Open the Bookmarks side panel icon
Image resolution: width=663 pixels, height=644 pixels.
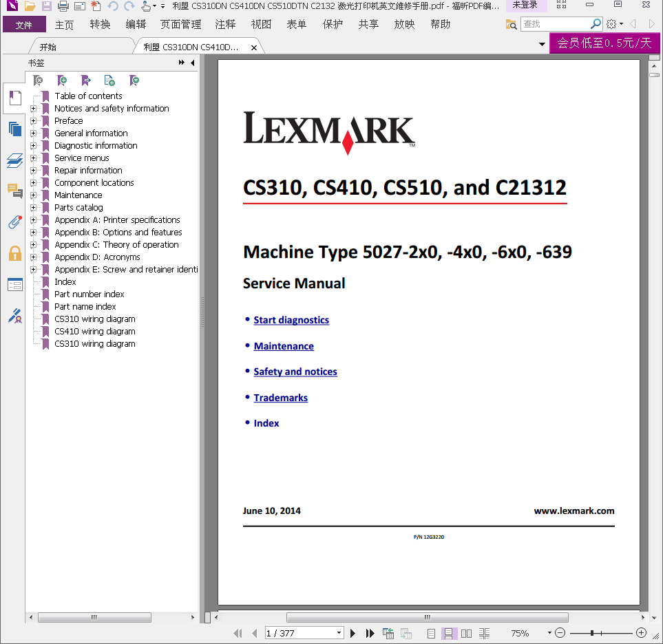14,98
